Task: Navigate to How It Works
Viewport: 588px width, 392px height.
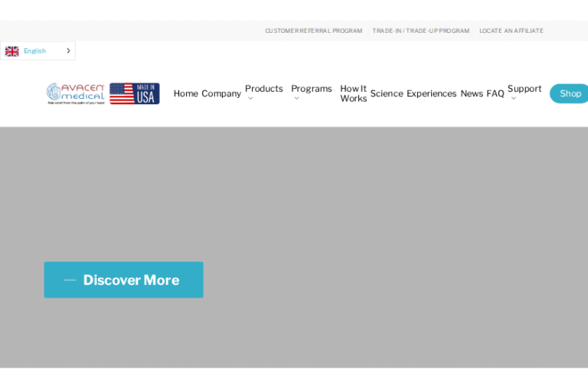Action: tap(353, 93)
